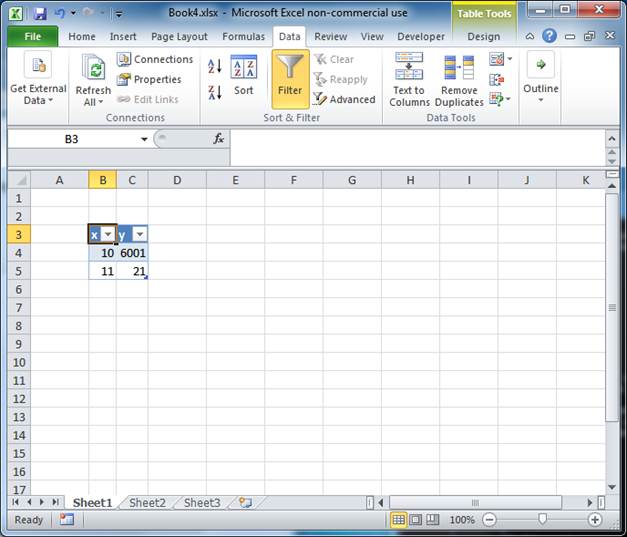The height and width of the screenshot is (537, 627).
Task: Select cell containing 21
Action: (132, 271)
